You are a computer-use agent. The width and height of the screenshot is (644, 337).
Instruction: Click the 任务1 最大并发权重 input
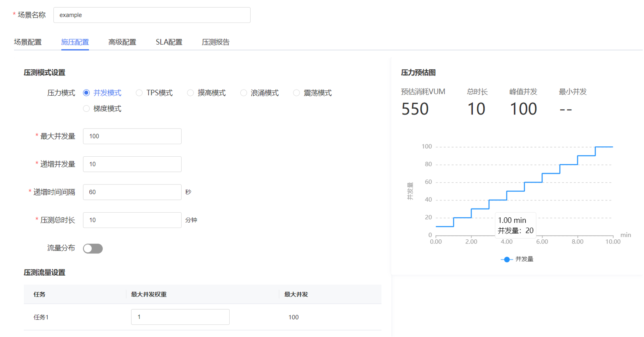pos(180,317)
